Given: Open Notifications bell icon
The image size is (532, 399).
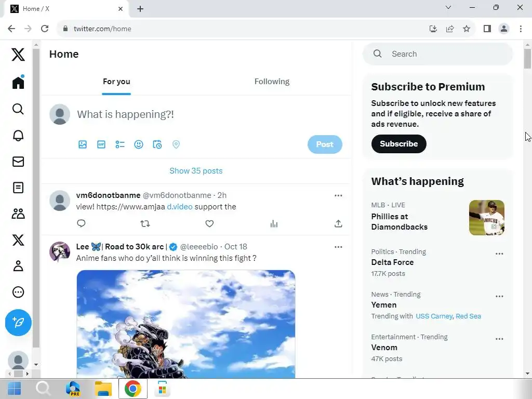Looking at the screenshot, I should 18,136.
